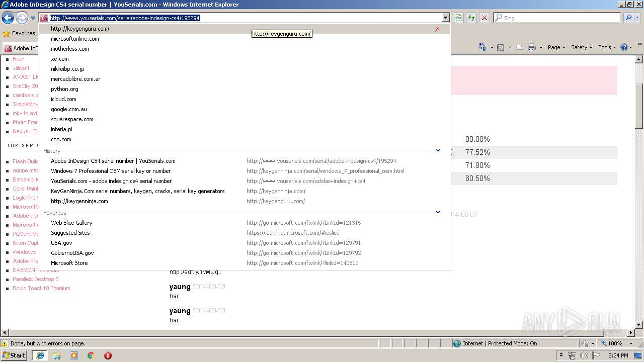Viewport: 644px width, 362px height.
Task: Open Google Chrome taskbar icon
Action: (91, 355)
